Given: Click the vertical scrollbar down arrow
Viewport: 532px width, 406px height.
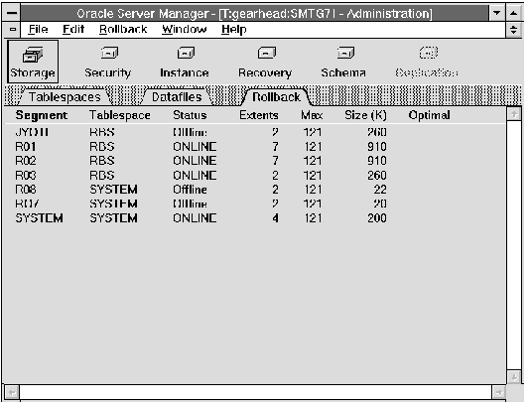Looking at the screenshot, I should [514, 377].
